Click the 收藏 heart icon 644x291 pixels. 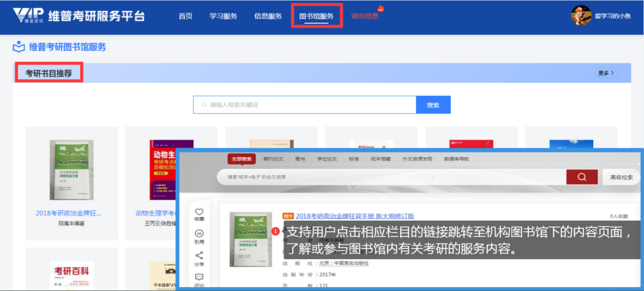coord(199,212)
